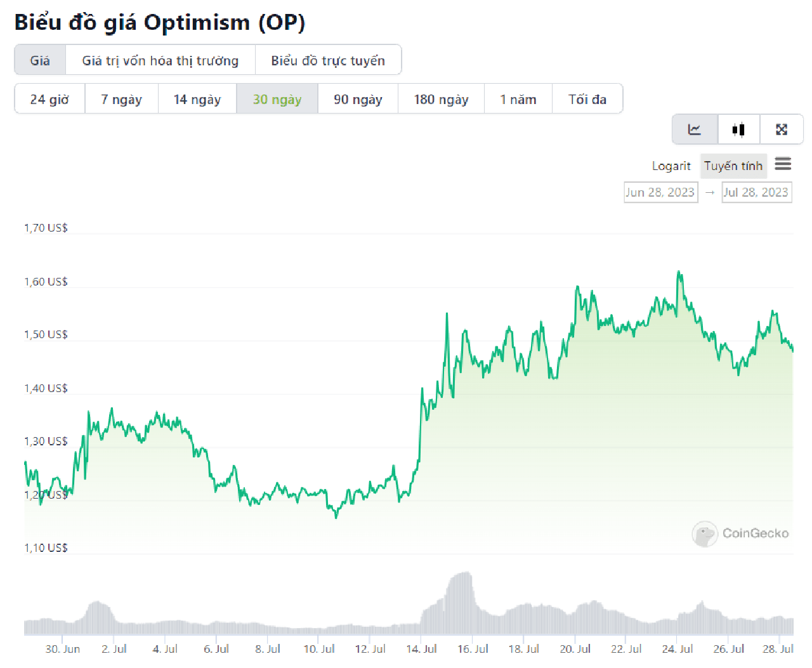Choose 24 giờ time range
812x668 pixels.
point(49,99)
